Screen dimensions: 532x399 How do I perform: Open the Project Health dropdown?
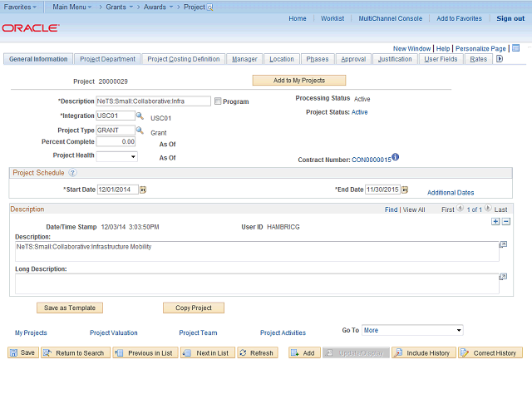(x=116, y=156)
